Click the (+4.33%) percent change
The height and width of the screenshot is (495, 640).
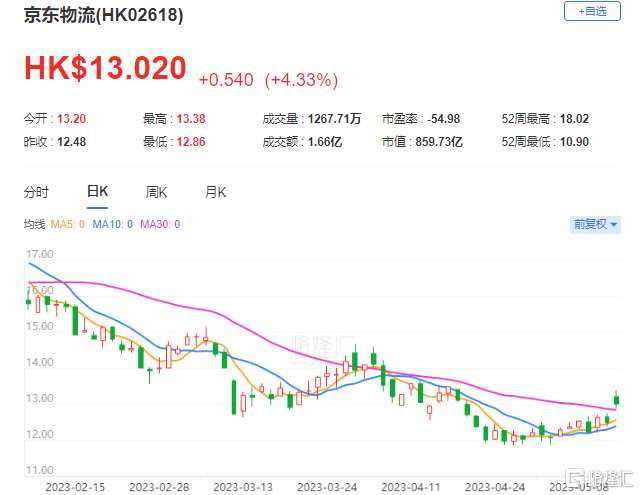pos(301,80)
